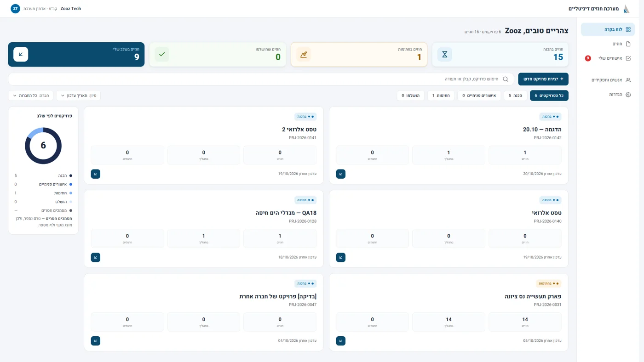This screenshot has width=644, height=362.
Task: Open QA18 — מגדלי הים חיפה arrow icon
Action: coord(96,258)
